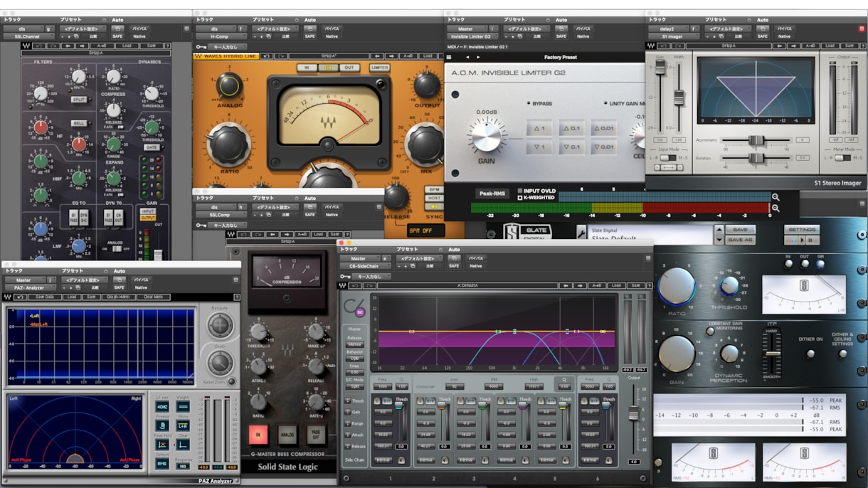This screenshot has width=868, height=488.
Task: Click the red target button in S1 Imager header
Action: tap(862, 28)
